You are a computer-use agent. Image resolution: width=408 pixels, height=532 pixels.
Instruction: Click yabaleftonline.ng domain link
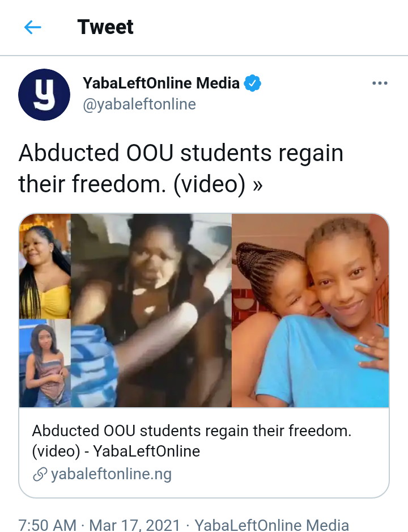coord(111,474)
